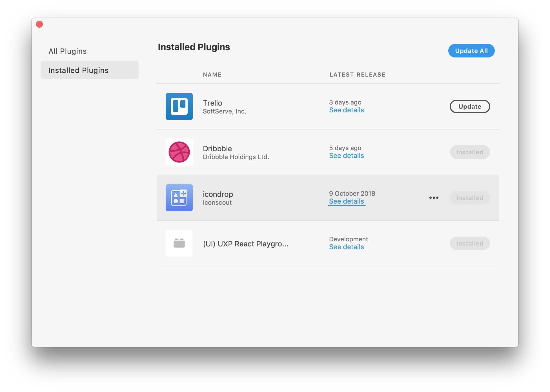Screen dimensions: 550x392
Task: Click the Trello plugin icon
Action: 179,106
